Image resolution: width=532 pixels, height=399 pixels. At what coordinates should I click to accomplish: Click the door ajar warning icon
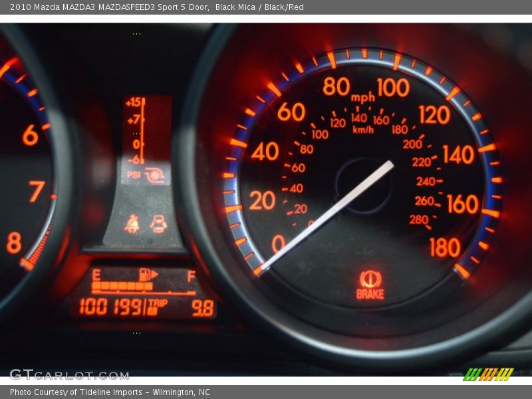point(158,224)
